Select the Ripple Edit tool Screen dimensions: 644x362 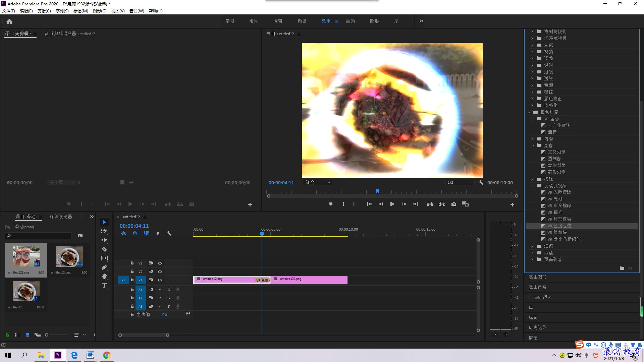click(x=104, y=240)
